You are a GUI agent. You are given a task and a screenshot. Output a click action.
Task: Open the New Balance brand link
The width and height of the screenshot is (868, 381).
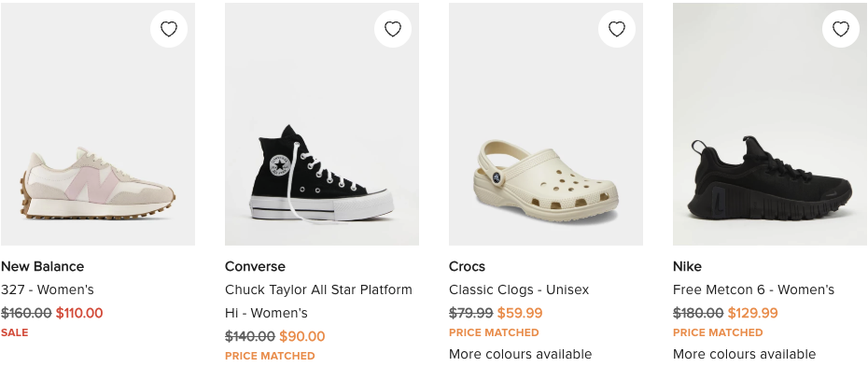click(42, 266)
